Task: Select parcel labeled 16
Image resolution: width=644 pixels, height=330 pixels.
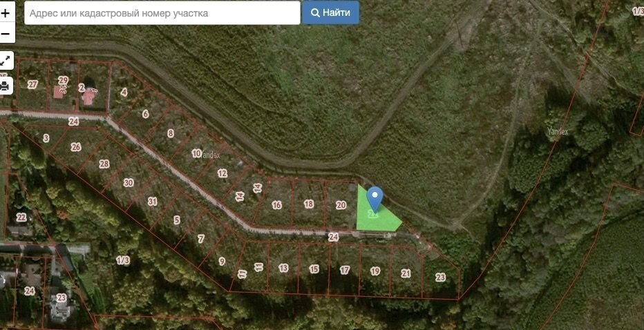Action: click(277, 205)
